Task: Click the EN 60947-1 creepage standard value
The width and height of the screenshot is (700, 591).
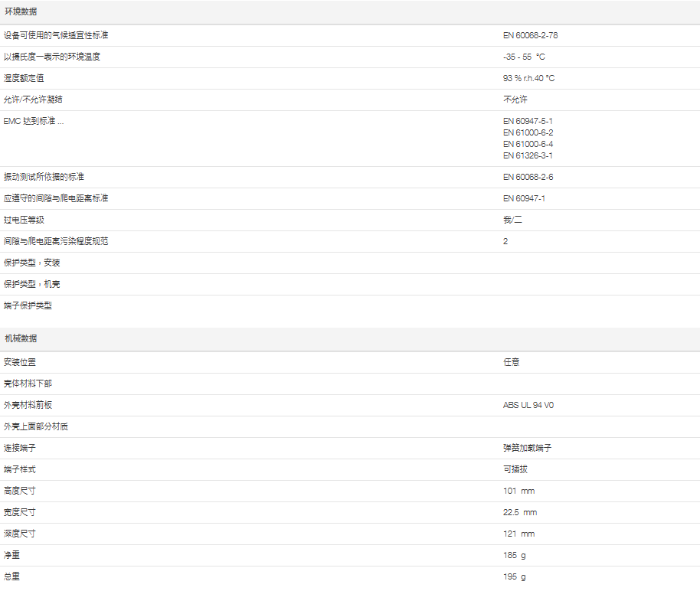Action: click(x=524, y=198)
